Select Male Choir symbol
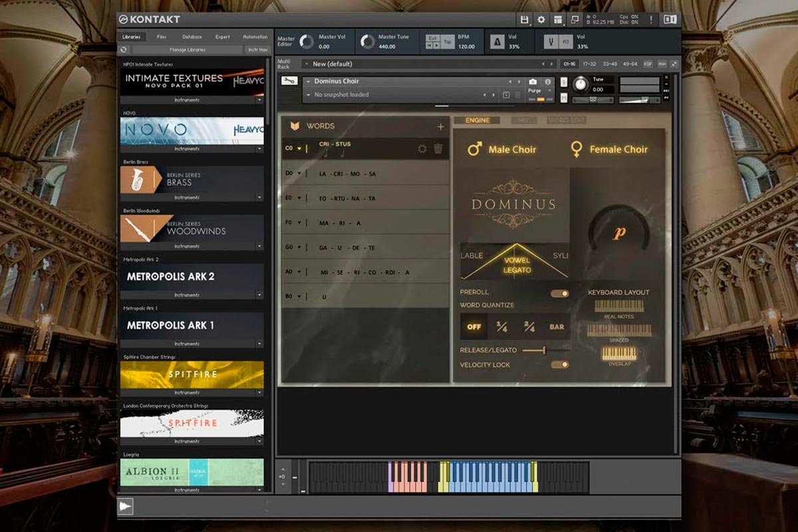 tap(474, 149)
